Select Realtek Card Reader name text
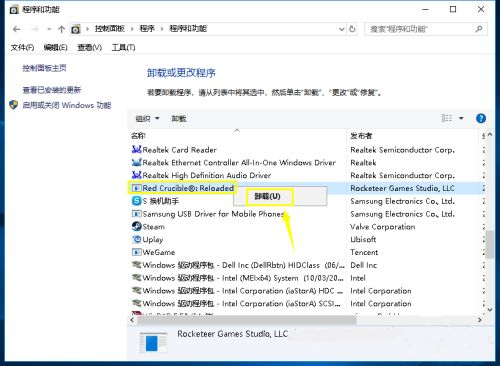Image resolution: width=500 pixels, height=366 pixels. tap(180, 150)
